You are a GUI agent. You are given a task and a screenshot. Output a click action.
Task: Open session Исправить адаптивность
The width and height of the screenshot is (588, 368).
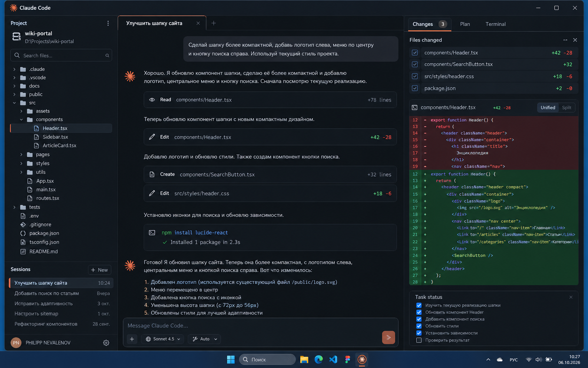pos(61,303)
